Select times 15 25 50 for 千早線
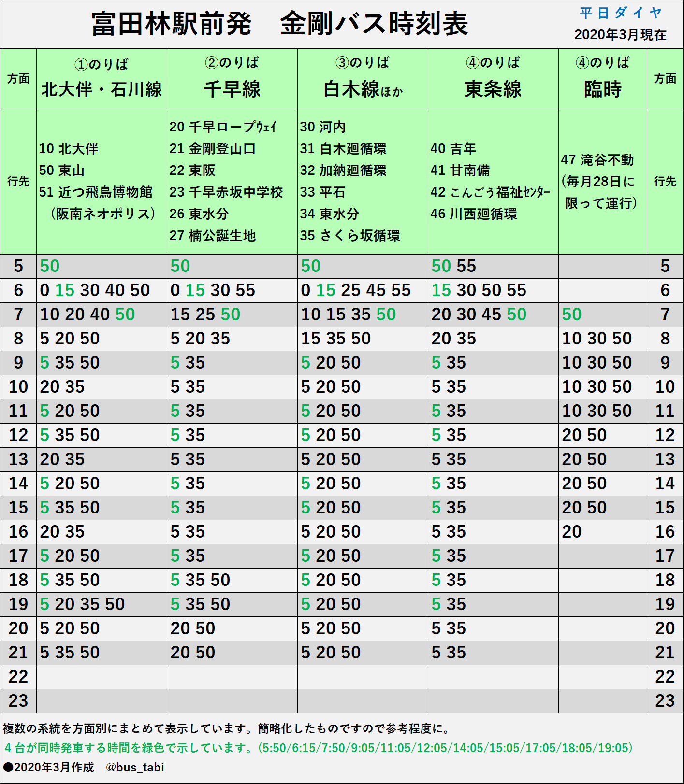684x784 pixels. 205,314
